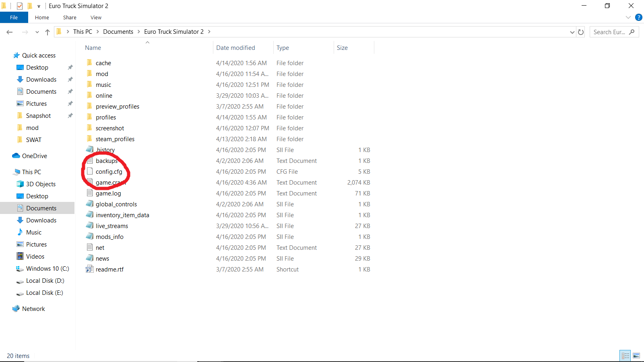This screenshot has width=644, height=362.
Task: Open pinned Desktop under Quick access
Action: pos(37,67)
